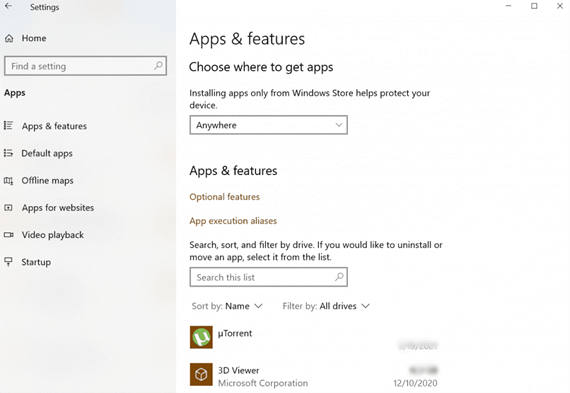Click the Video playback camera icon
This screenshot has width=570, height=393.
(9, 235)
